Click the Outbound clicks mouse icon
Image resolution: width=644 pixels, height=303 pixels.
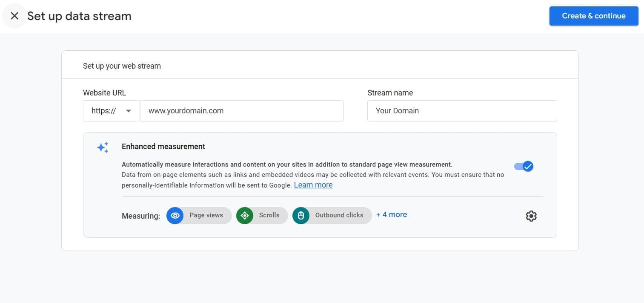pyautogui.click(x=301, y=215)
